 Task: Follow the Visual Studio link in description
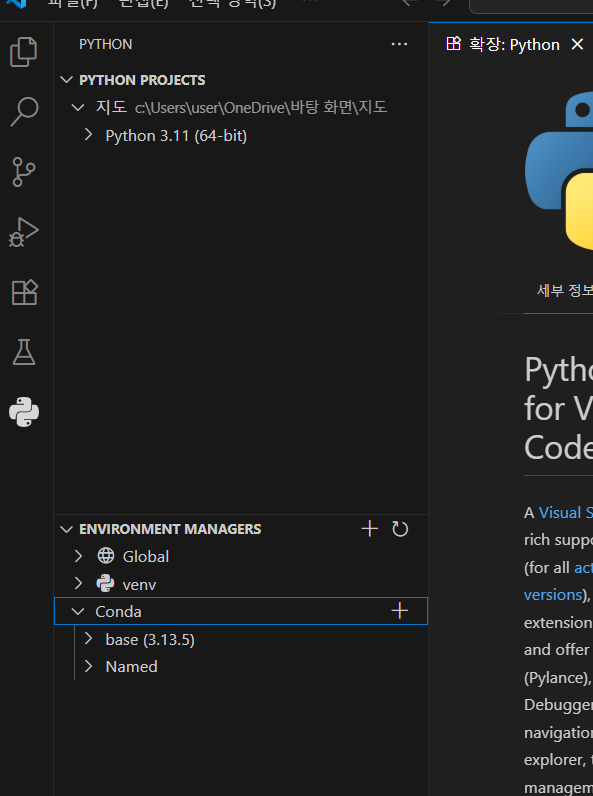(565, 513)
